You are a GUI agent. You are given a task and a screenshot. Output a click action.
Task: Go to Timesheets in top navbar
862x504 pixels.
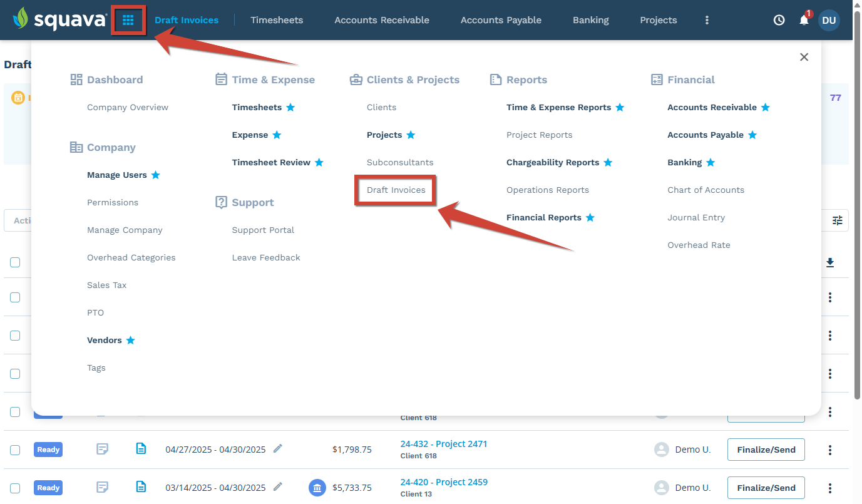pyautogui.click(x=277, y=20)
